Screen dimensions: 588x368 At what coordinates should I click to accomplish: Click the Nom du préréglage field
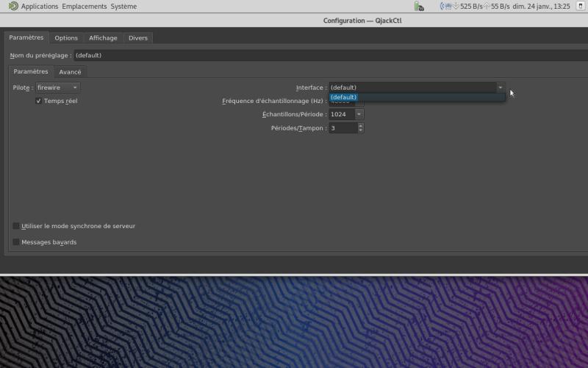coord(331,55)
